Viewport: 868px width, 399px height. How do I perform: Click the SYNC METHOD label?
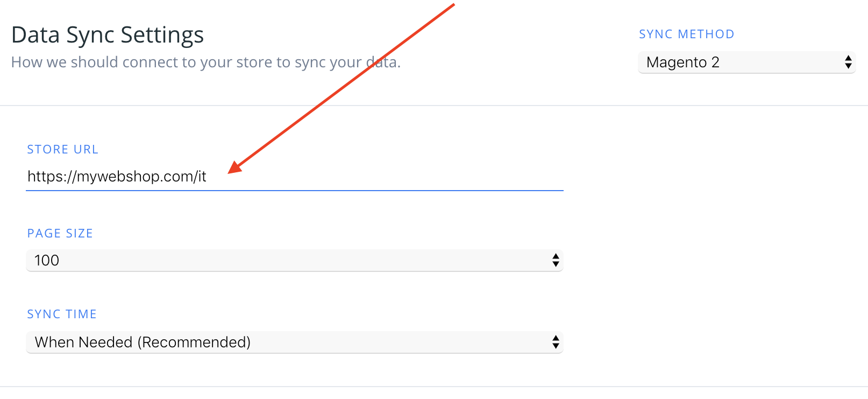(x=686, y=34)
